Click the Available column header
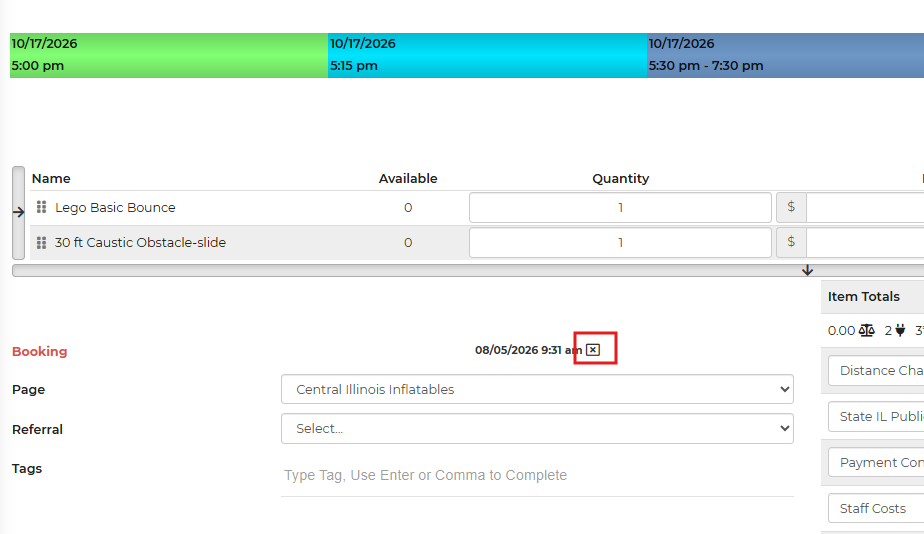 tap(408, 179)
